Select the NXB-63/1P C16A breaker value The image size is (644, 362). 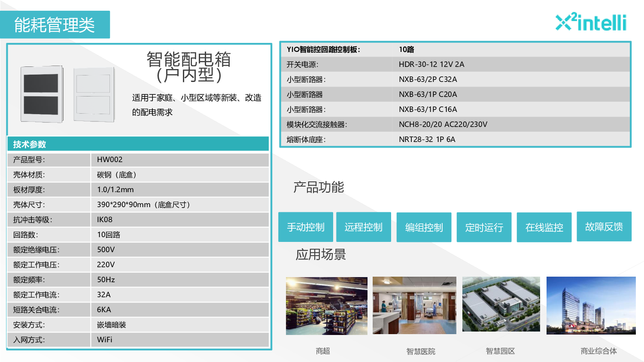coord(428,109)
